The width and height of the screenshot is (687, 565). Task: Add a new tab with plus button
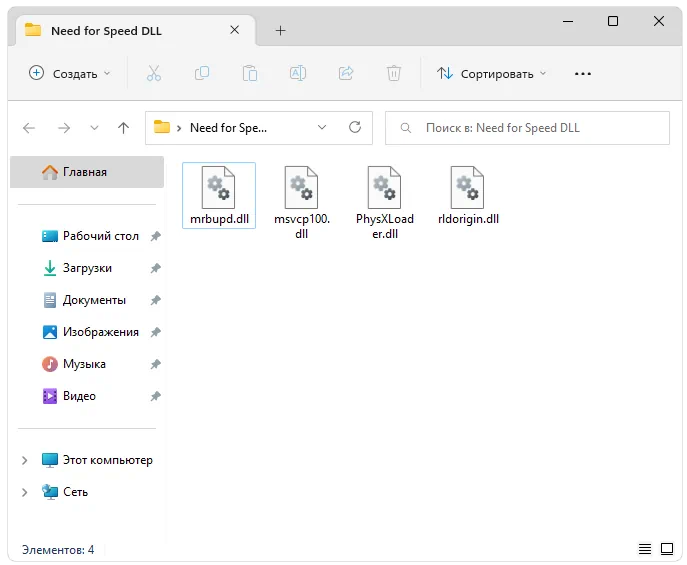pos(280,31)
